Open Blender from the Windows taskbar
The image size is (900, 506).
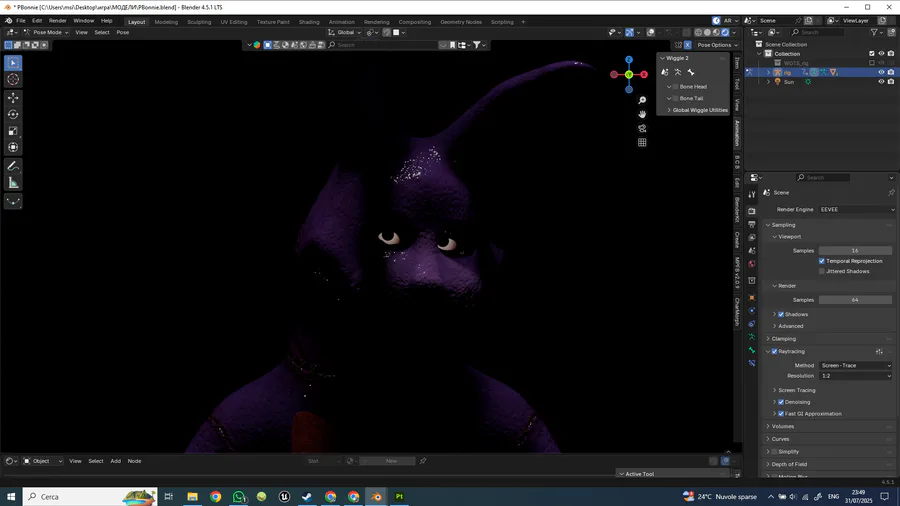point(377,497)
